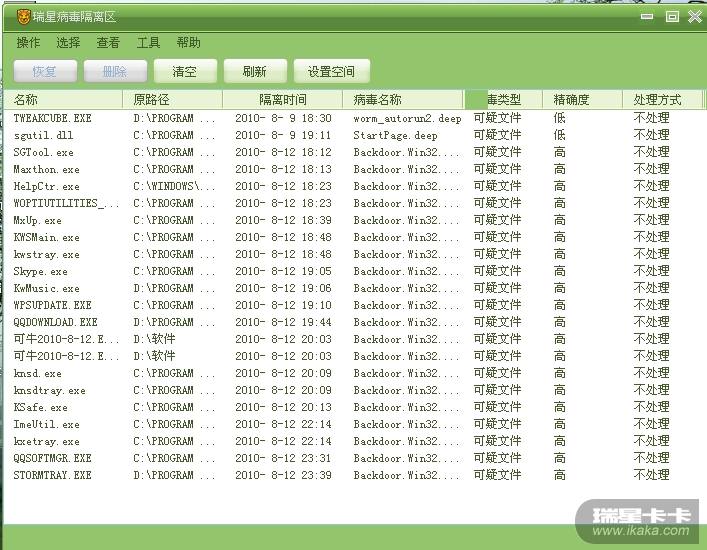Open the 查看 menu
This screenshot has width=707, height=550.
[108, 43]
